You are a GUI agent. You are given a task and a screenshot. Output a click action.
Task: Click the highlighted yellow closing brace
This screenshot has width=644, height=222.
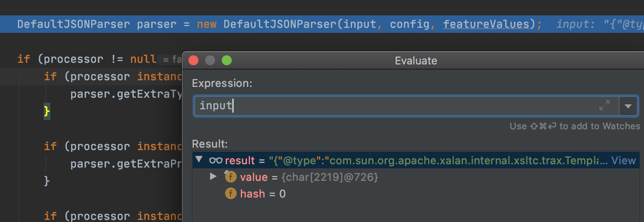[x=47, y=111]
